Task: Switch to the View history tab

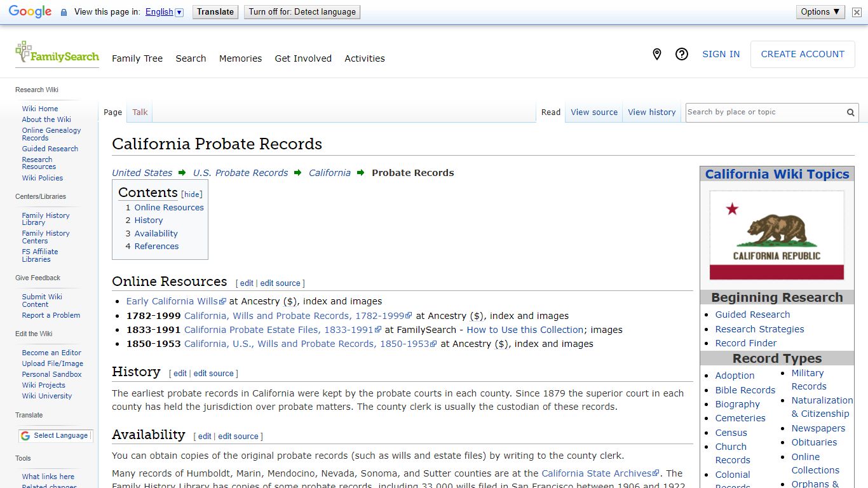Action: [x=652, y=112]
